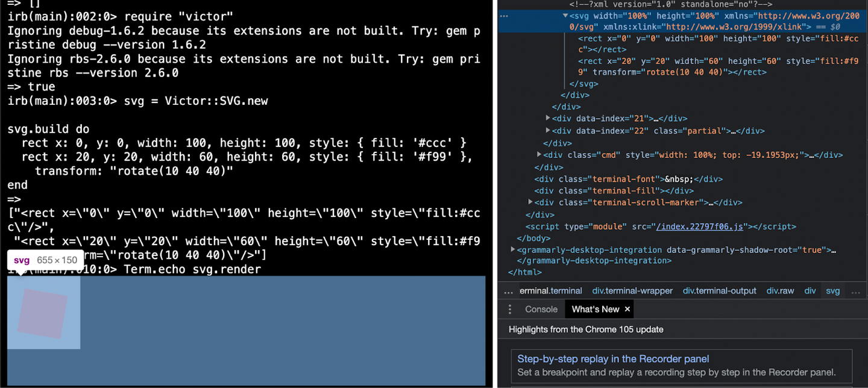Select div.terminal-wrapper in the breadcrumb bar
The height and width of the screenshot is (388, 868).
pos(632,290)
